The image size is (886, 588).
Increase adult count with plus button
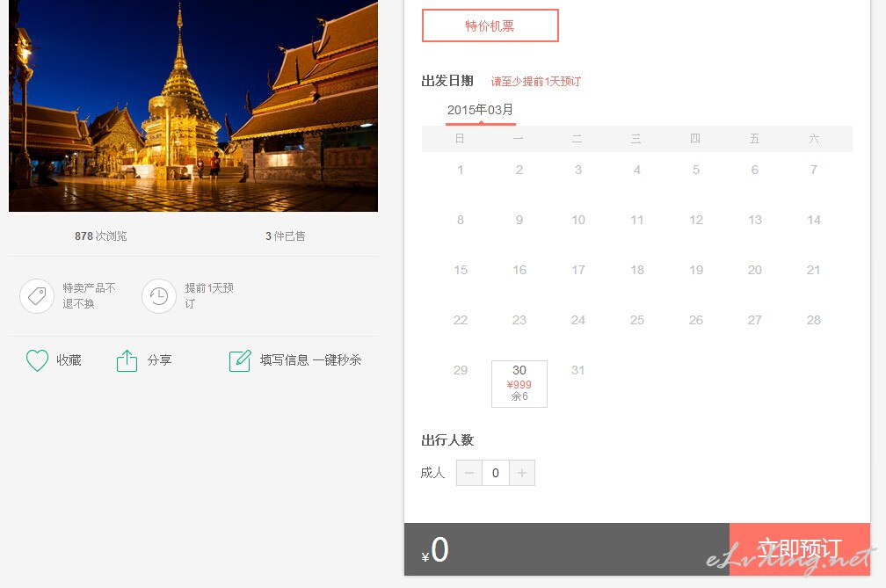(x=522, y=473)
